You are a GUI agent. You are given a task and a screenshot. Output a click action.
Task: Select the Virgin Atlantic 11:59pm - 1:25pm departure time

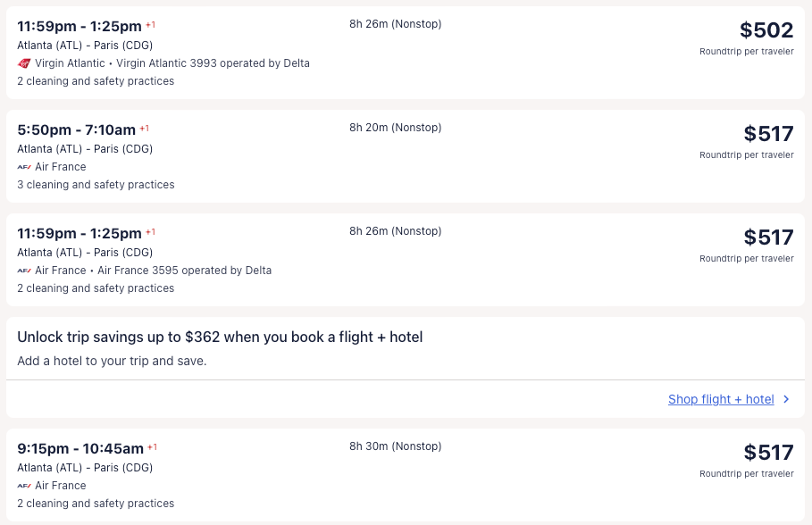coord(80,27)
